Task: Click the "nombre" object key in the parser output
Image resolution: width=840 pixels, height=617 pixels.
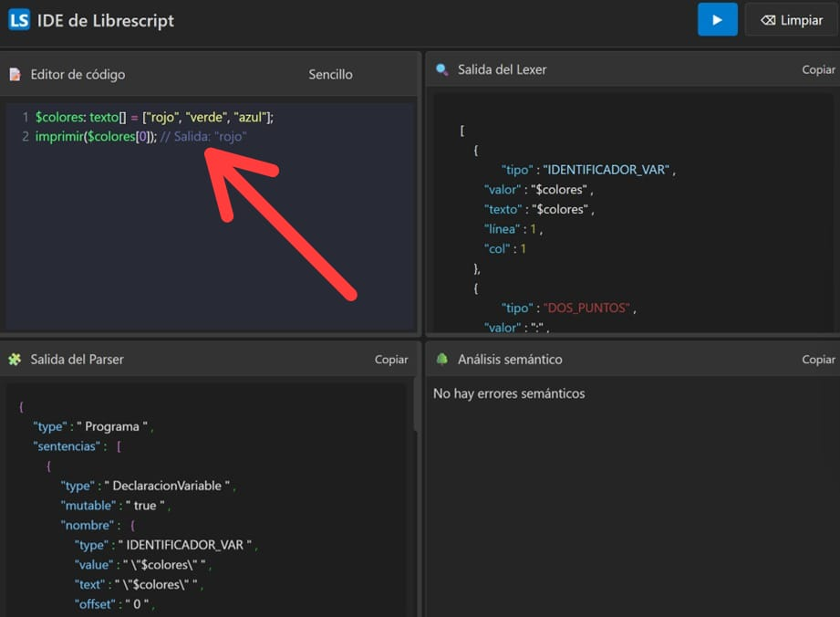Action: click(88, 526)
